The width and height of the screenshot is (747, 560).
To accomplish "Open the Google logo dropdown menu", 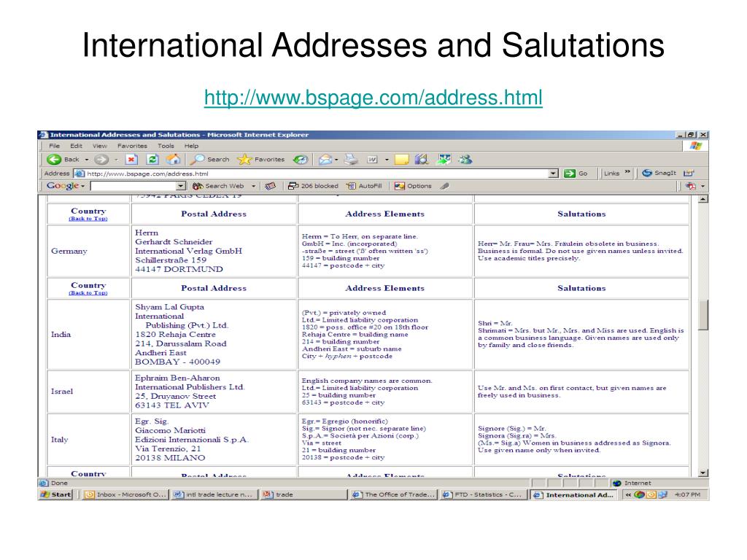I will pyautogui.click(x=66, y=186).
